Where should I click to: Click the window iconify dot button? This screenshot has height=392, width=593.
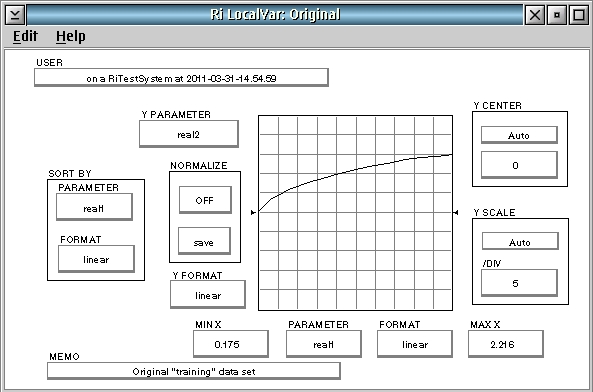pos(557,15)
